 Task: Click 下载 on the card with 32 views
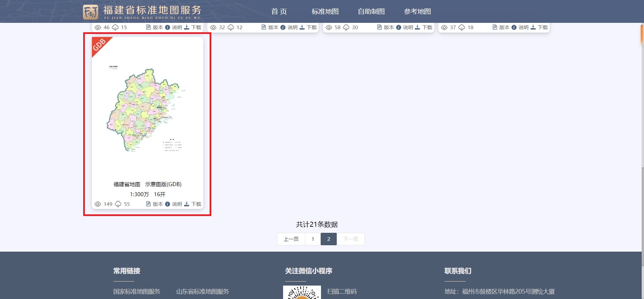(x=308, y=28)
